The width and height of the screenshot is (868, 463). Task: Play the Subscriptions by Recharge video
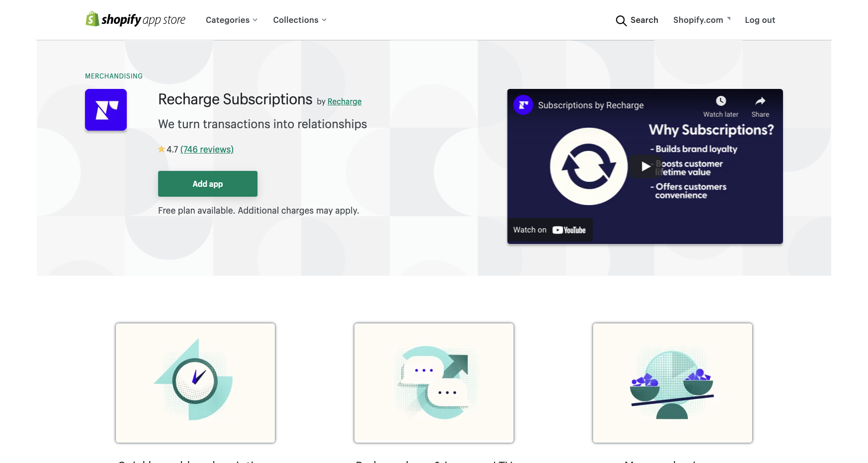coord(645,166)
